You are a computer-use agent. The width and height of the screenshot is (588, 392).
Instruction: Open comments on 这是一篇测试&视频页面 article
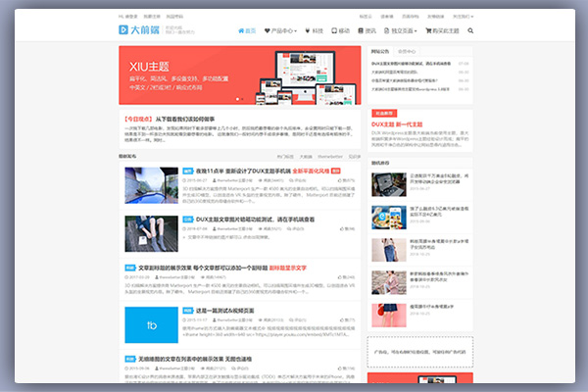[x=297, y=320]
